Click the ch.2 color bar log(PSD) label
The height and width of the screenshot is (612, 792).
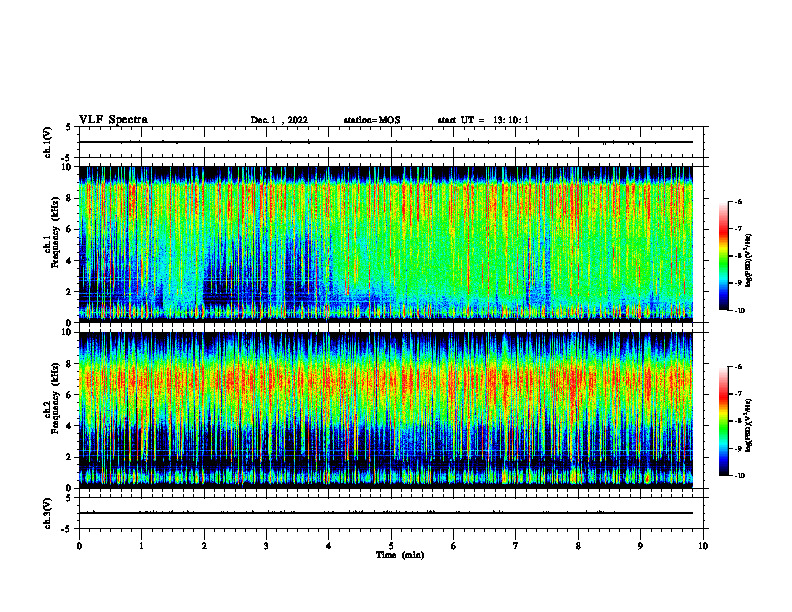coord(749,426)
